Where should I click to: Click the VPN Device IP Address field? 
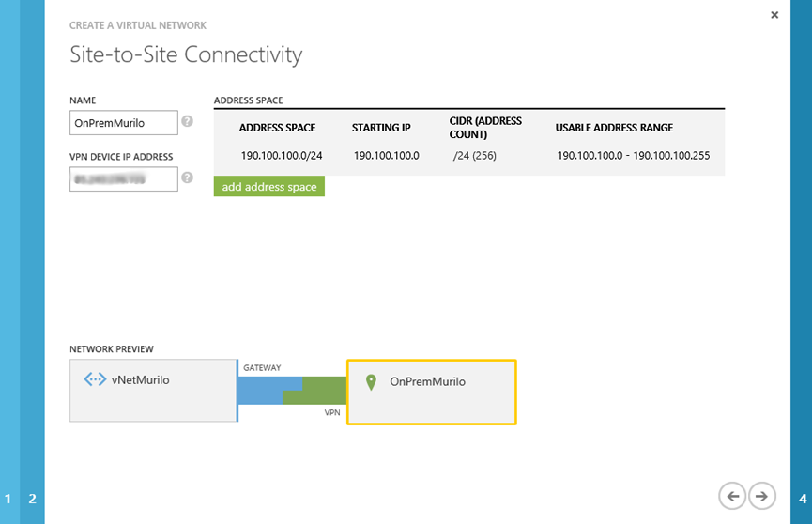coord(123,178)
